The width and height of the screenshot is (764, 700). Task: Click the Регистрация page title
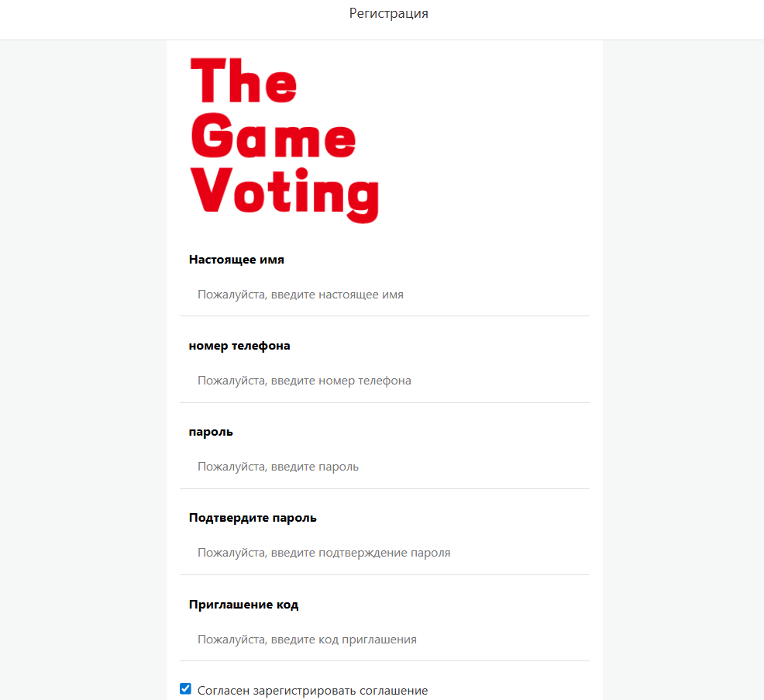click(x=388, y=13)
